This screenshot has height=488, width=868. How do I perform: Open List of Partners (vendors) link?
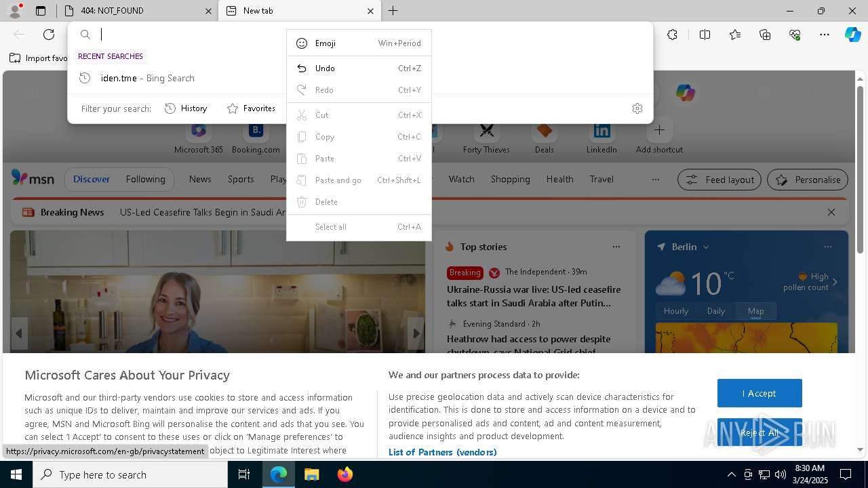pos(442,452)
